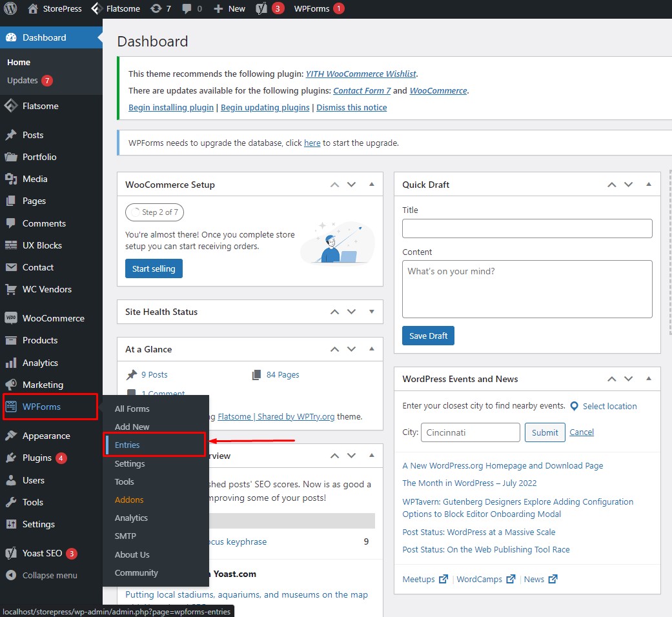Expand the Site Health Status panel
The image size is (672, 617).
[x=372, y=312]
